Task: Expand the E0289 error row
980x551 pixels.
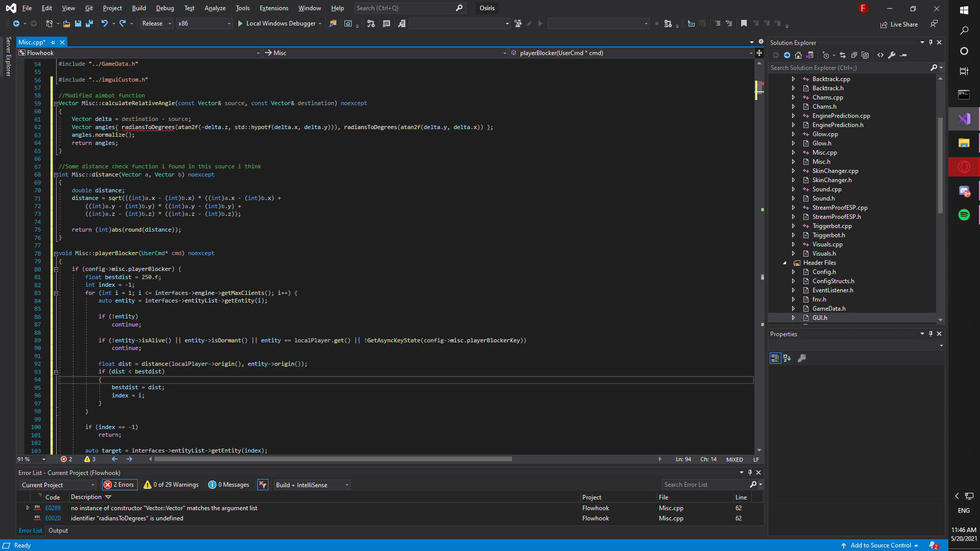Action: (x=28, y=508)
